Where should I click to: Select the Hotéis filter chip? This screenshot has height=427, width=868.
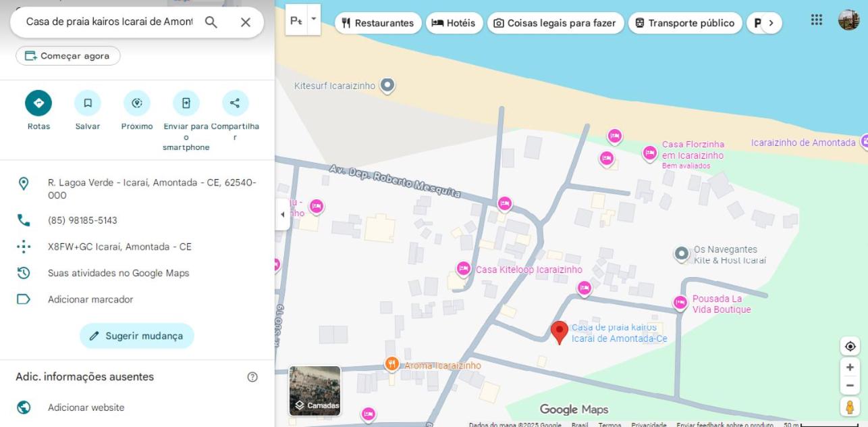coord(454,23)
